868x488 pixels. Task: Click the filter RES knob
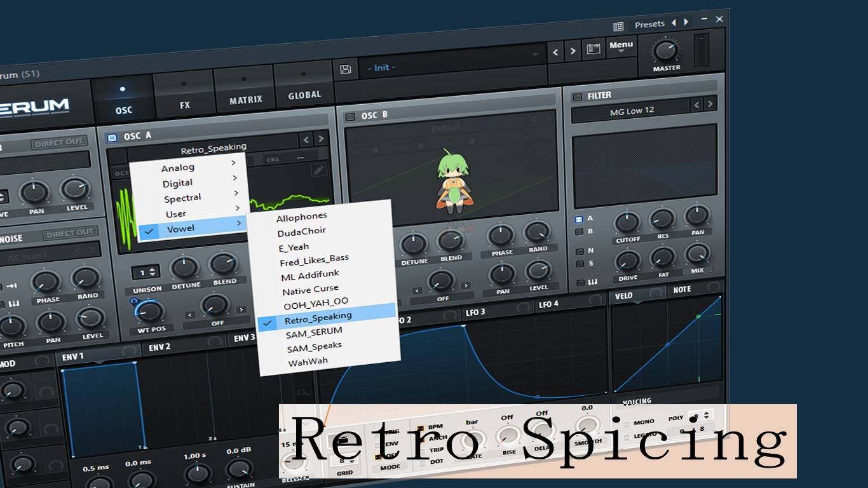click(661, 219)
